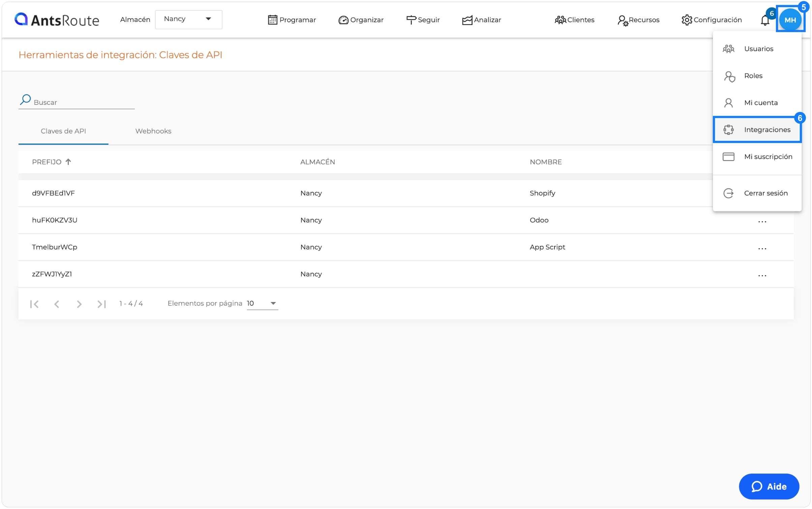The height and width of the screenshot is (509, 812).
Task: Sort by the PREFIJO column header
Action: (x=47, y=162)
